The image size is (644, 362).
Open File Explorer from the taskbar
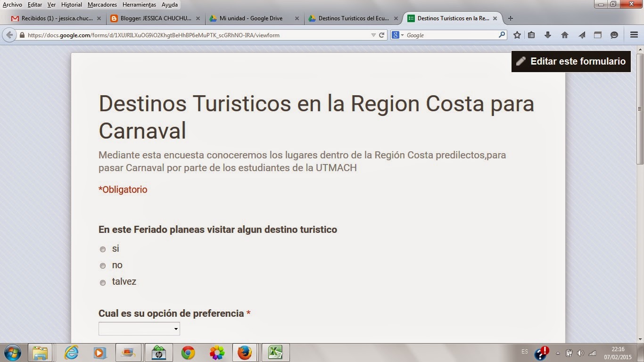[x=40, y=353]
